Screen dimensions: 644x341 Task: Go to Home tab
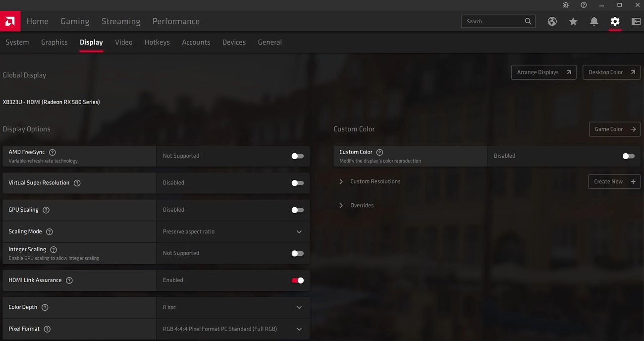tap(38, 21)
